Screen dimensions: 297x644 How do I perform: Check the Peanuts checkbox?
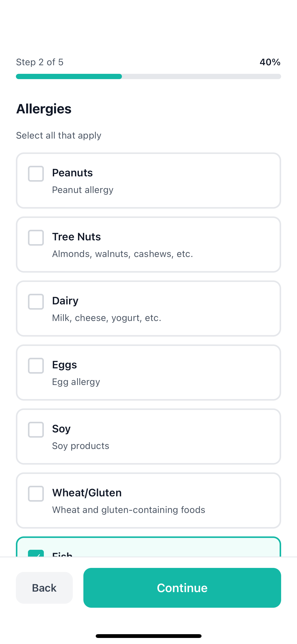tap(36, 174)
